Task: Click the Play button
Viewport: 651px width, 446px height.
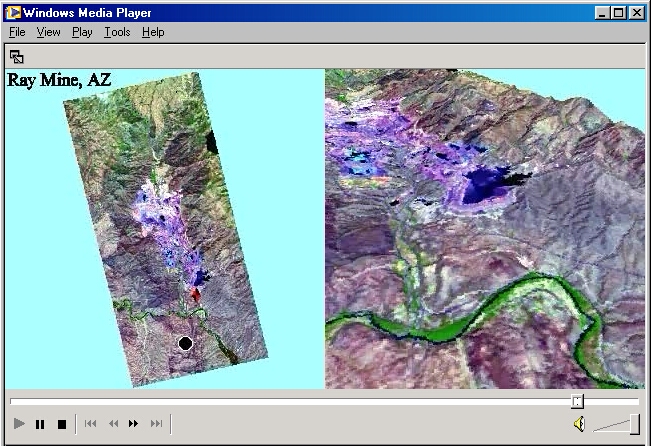Action: (x=19, y=424)
